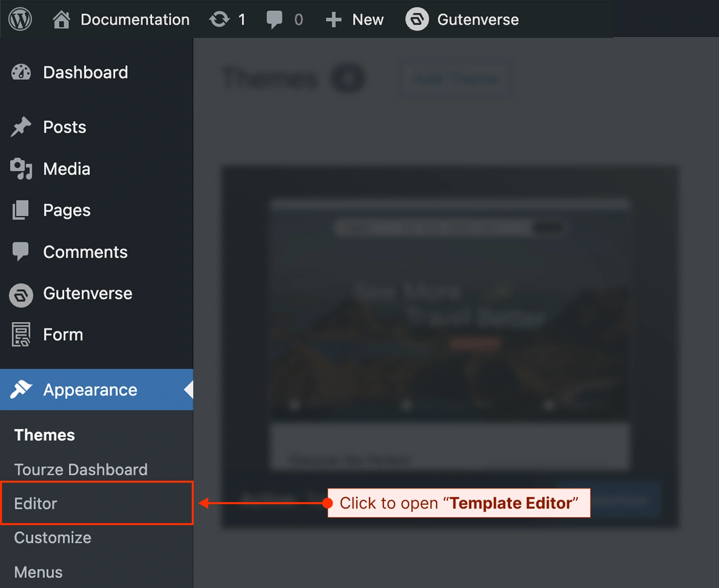Click the Dashboard gauge icon
Image resolution: width=719 pixels, height=588 pixels.
(21, 72)
